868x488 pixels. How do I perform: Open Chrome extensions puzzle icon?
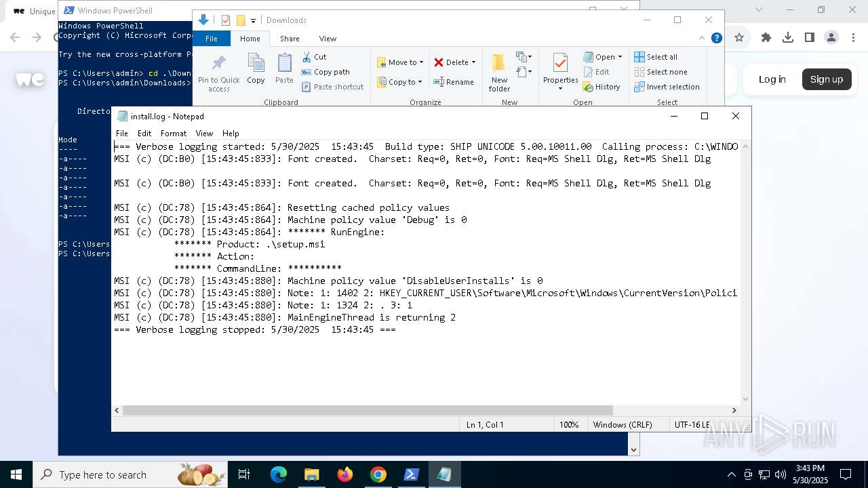(766, 38)
